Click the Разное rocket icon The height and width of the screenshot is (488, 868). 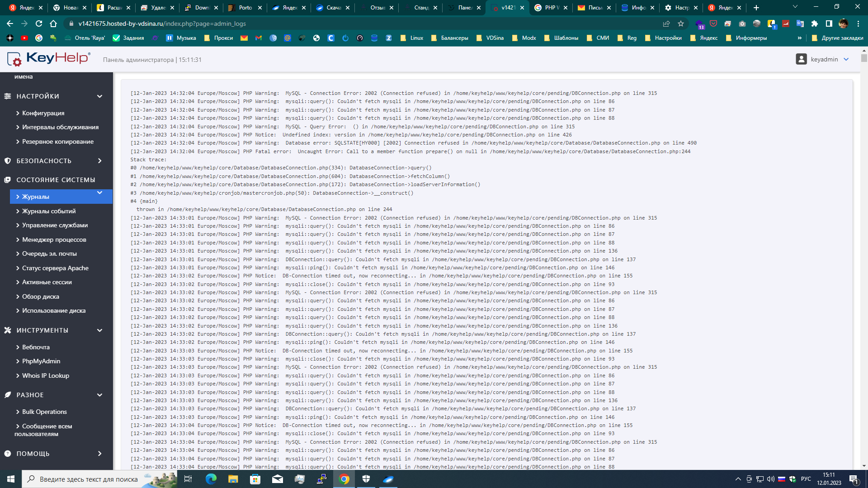(x=8, y=395)
